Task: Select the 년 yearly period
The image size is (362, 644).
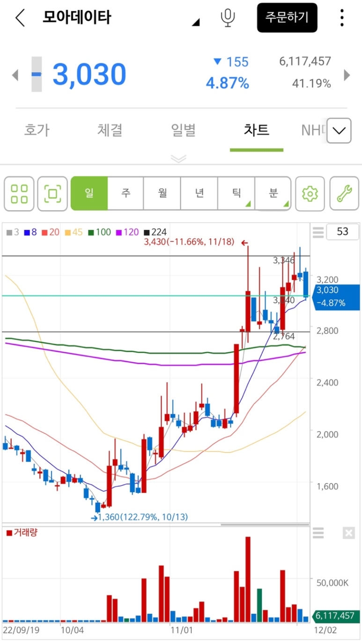Action: 199,193
